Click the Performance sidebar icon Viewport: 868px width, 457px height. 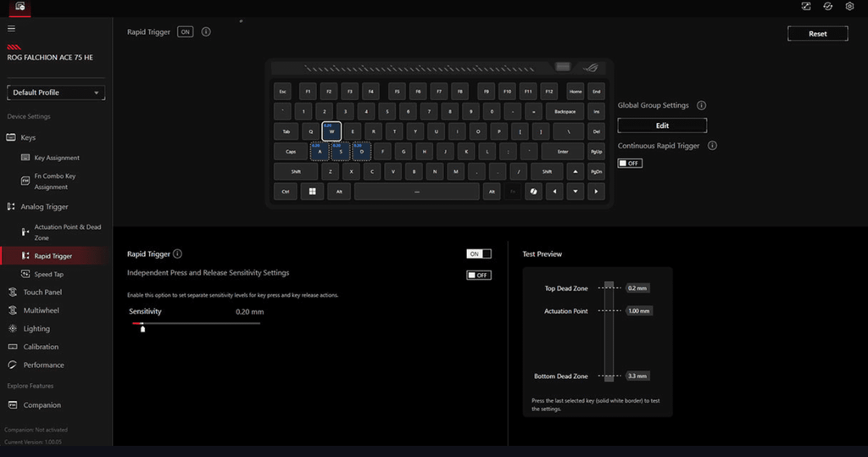(12, 365)
